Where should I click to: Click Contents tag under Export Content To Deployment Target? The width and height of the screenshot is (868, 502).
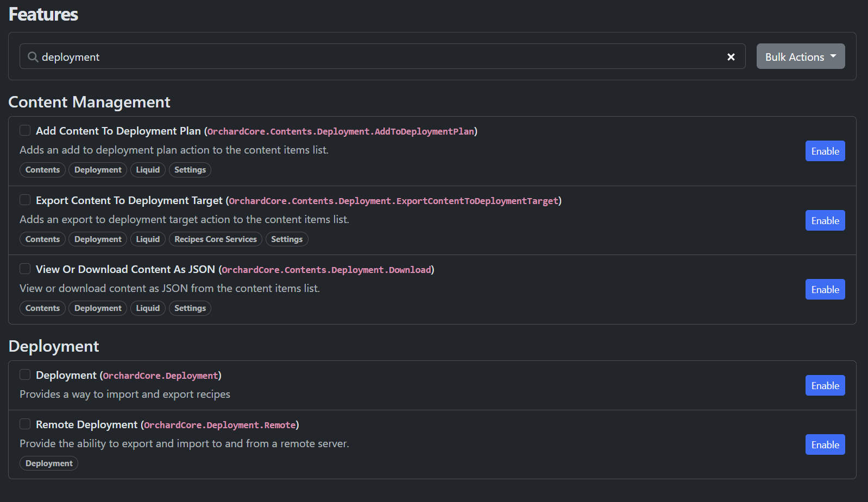42,239
